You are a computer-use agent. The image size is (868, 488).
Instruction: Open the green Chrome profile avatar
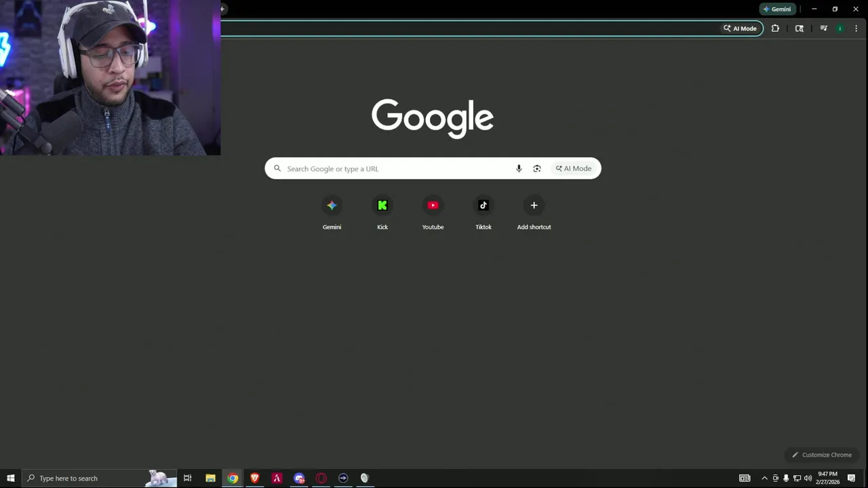840,28
